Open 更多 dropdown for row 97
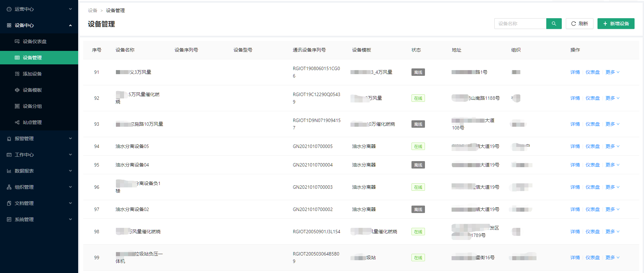 612,209
